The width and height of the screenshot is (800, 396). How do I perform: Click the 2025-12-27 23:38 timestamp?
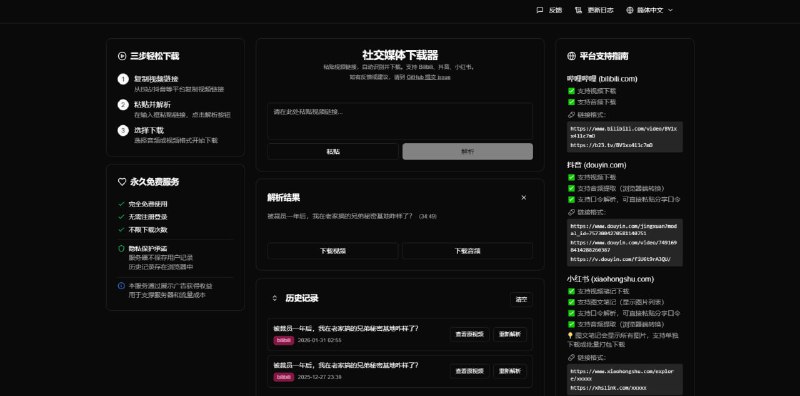coord(319,377)
